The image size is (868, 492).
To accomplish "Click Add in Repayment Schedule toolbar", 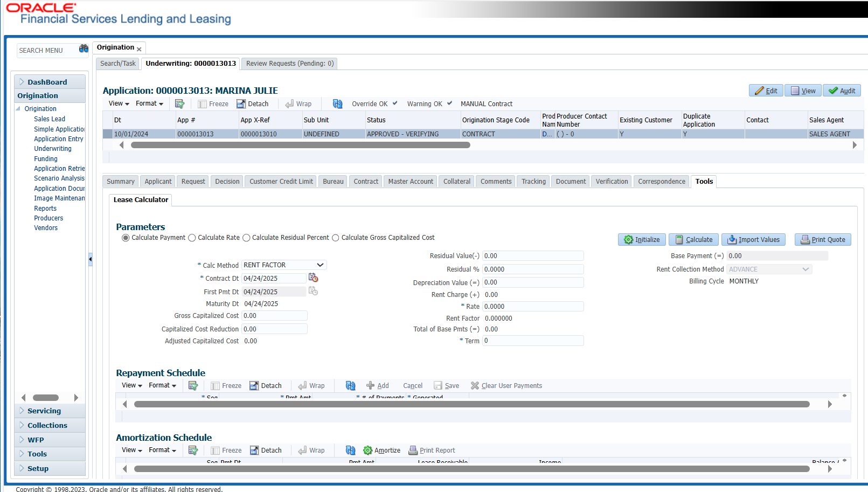I will point(378,386).
